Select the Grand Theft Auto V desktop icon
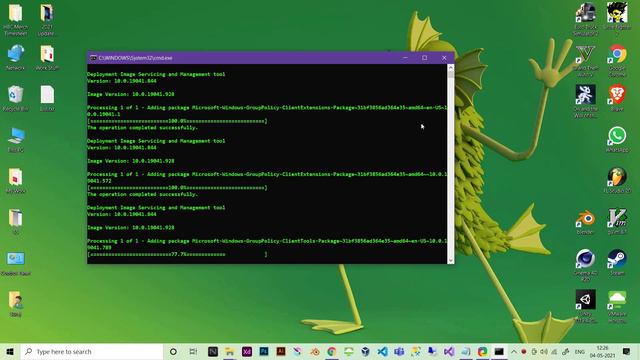Image resolution: width=640 pixels, height=360 pixels. 585,60
